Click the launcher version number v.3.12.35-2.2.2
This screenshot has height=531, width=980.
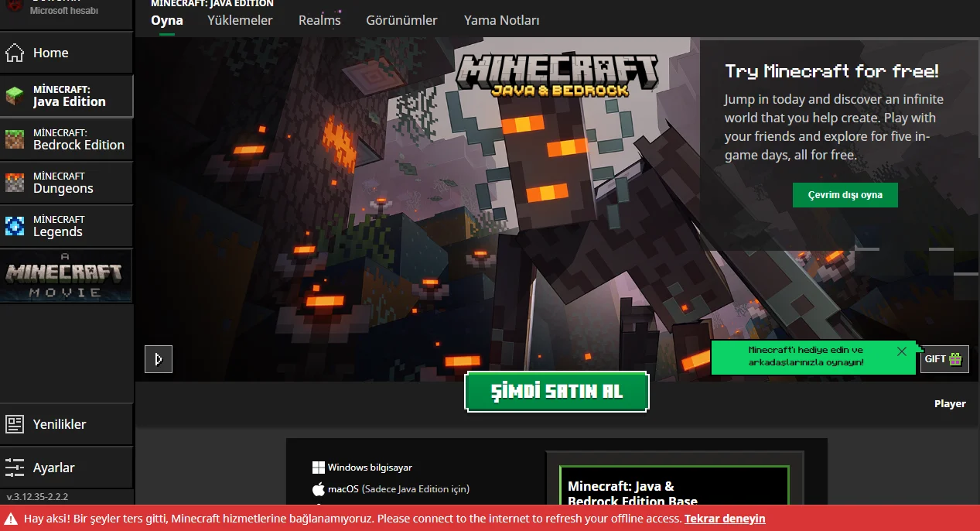click(x=37, y=497)
